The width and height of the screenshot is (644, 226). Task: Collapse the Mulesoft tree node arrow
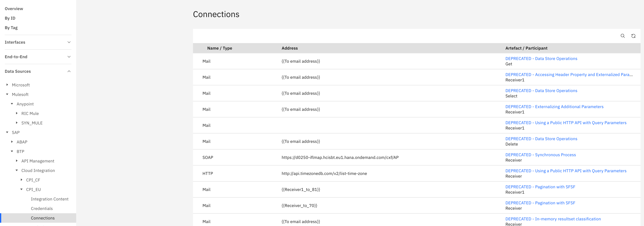click(7, 94)
